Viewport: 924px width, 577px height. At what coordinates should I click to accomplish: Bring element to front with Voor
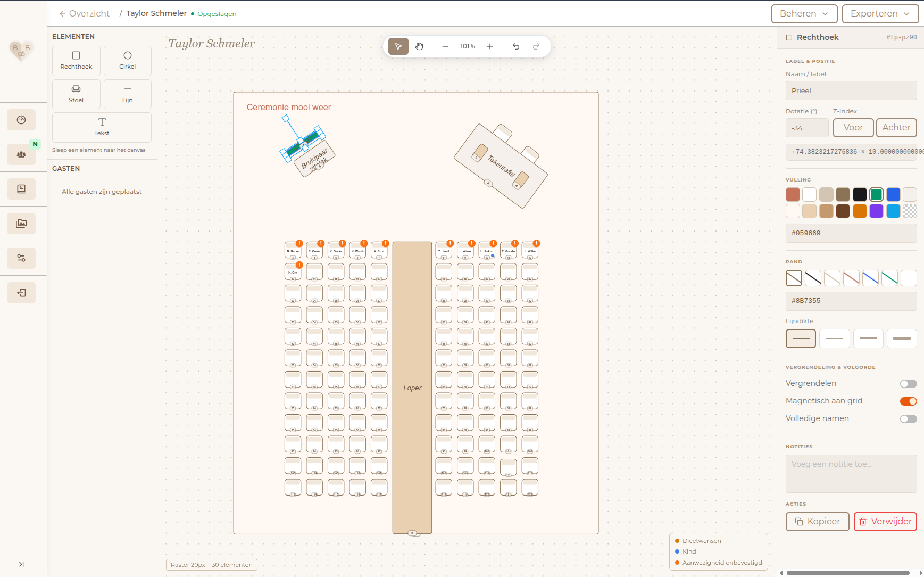pyautogui.click(x=853, y=128)
